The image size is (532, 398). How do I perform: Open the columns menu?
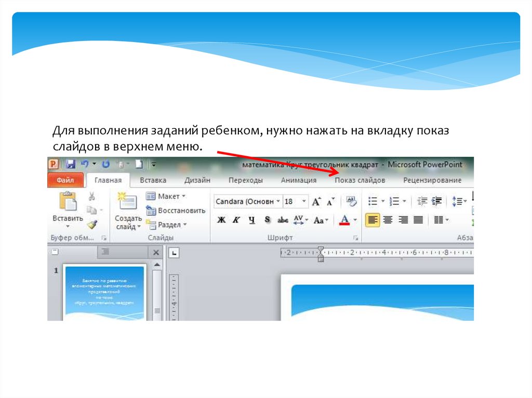tap(441, 220)
